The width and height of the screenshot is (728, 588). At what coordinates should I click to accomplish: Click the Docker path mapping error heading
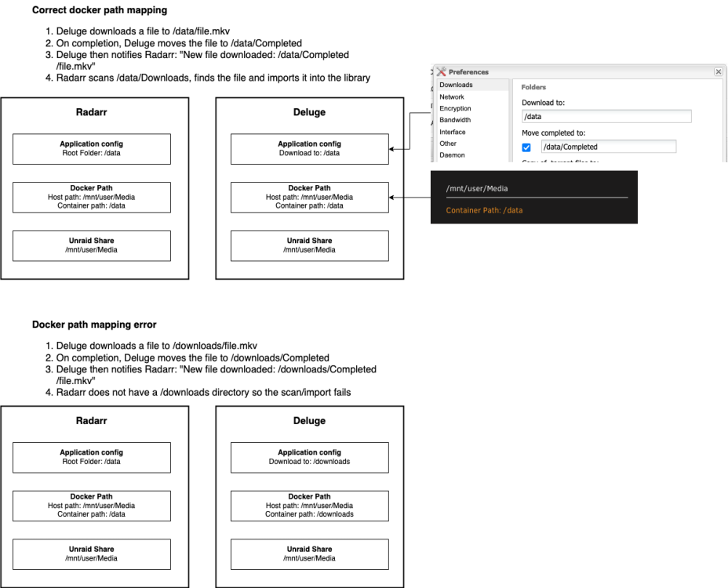[94, 325]
